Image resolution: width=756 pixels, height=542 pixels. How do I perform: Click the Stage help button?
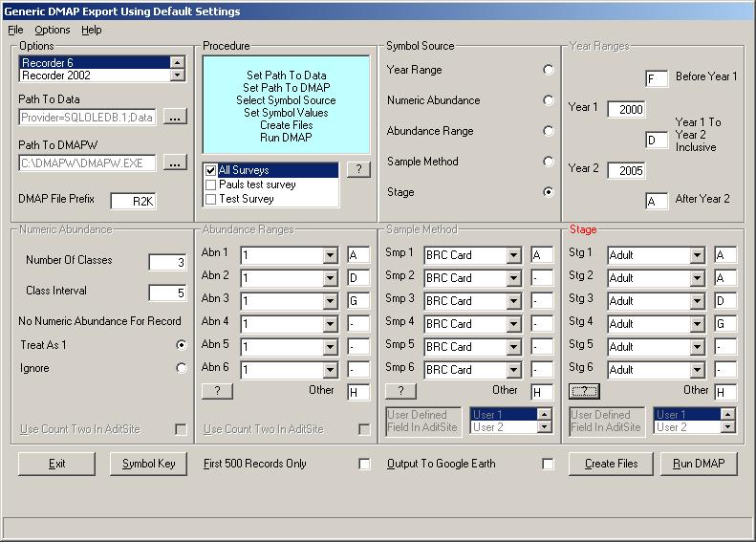tap(584, 391)
